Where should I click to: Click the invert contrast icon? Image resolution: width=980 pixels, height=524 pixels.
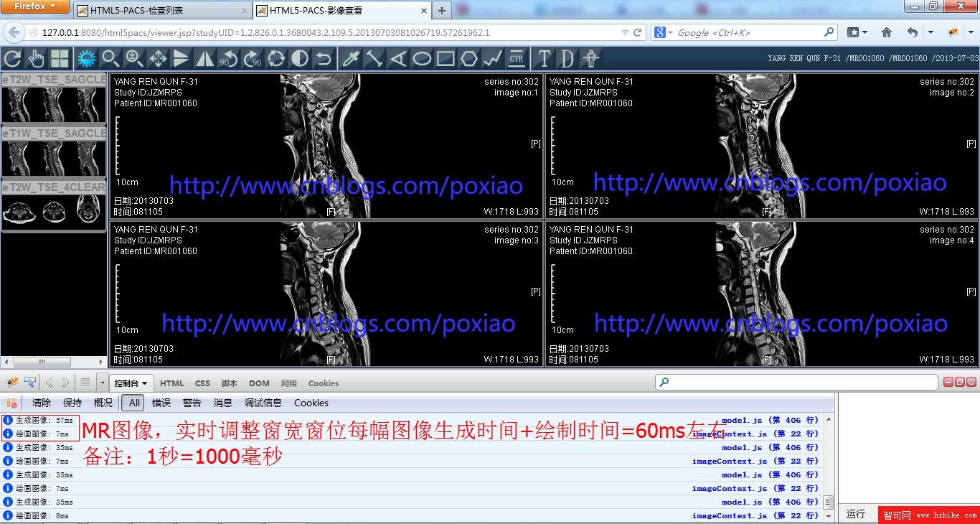300,59
